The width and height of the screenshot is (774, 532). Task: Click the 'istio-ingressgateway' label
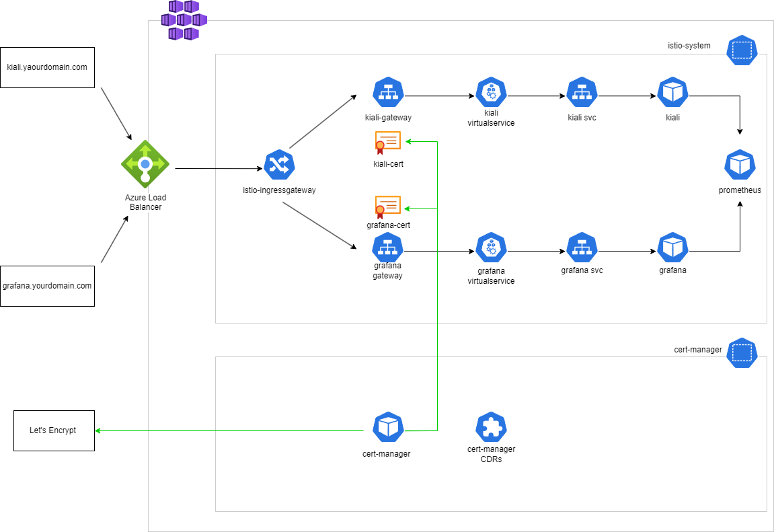pos(279,190)
